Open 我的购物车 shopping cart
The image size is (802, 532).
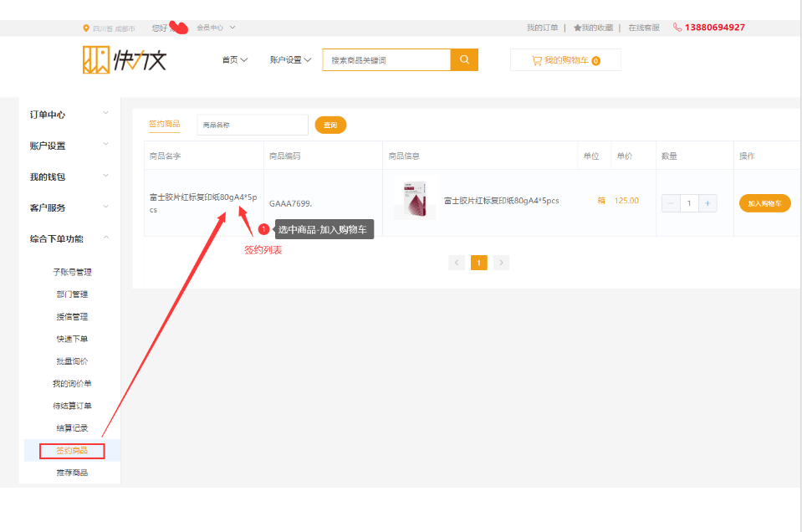pos(565,60)
